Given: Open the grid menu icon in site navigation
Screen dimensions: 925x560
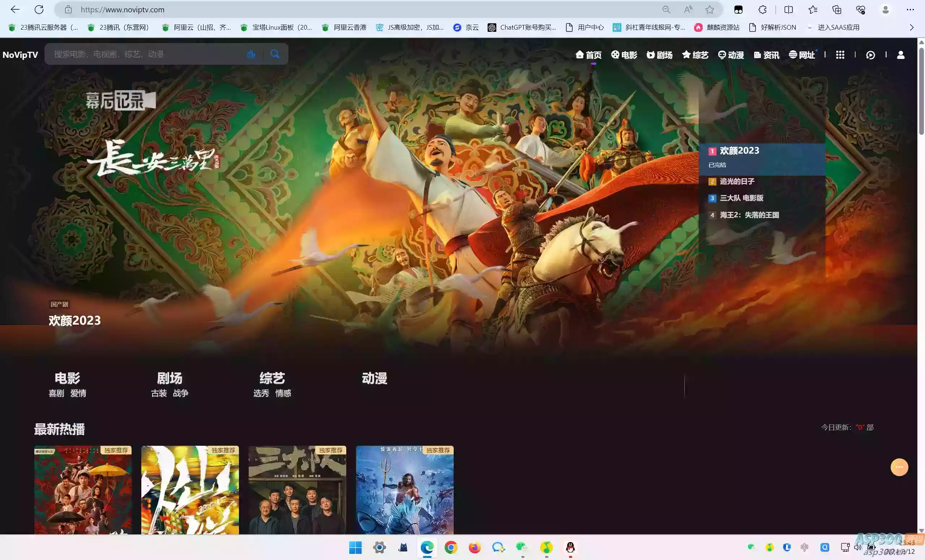Looking at the screenshot, I should pos(840,55).
